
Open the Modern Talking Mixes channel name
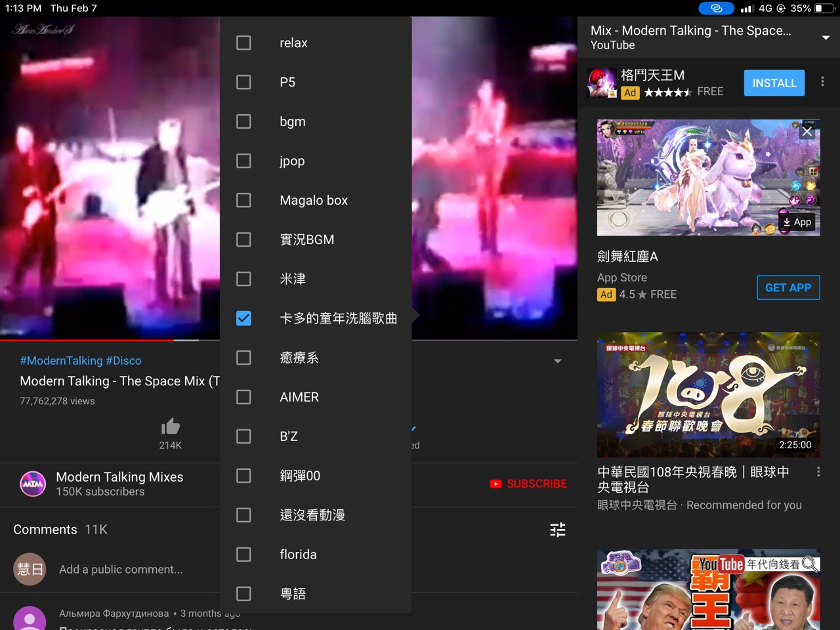tap(119, 477)
